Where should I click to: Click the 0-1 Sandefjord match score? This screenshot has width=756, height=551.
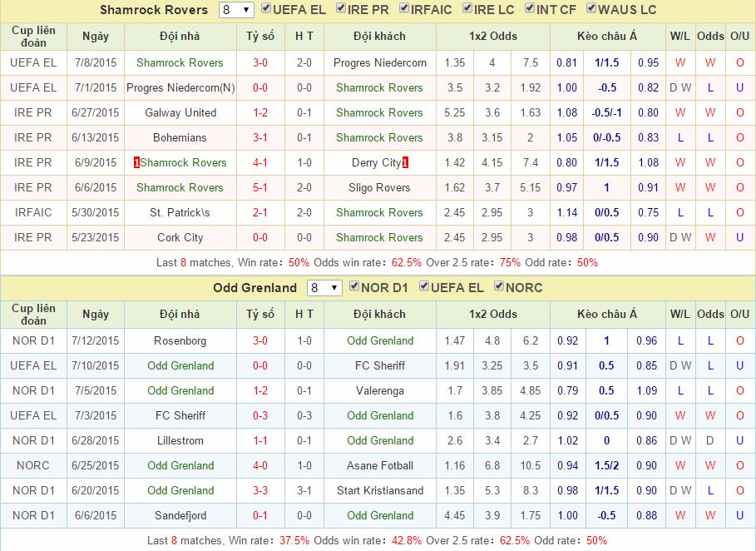[x=260, y=516]
